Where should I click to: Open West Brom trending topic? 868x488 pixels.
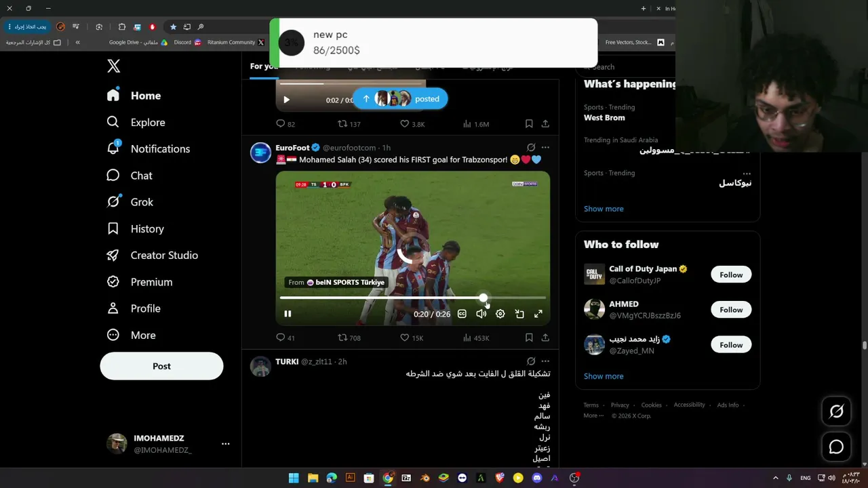point(604,118)
